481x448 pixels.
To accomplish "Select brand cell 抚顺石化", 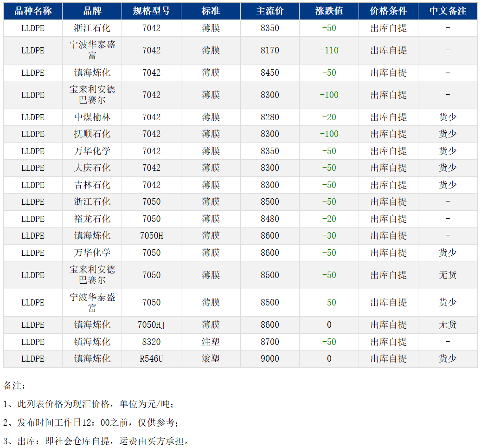I will point(92,134).
